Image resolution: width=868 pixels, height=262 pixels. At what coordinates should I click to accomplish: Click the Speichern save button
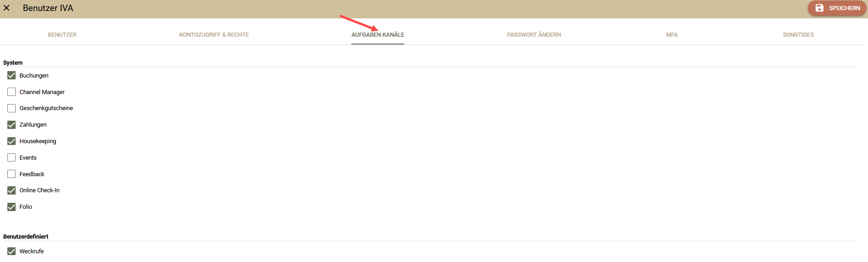point(837,8)
